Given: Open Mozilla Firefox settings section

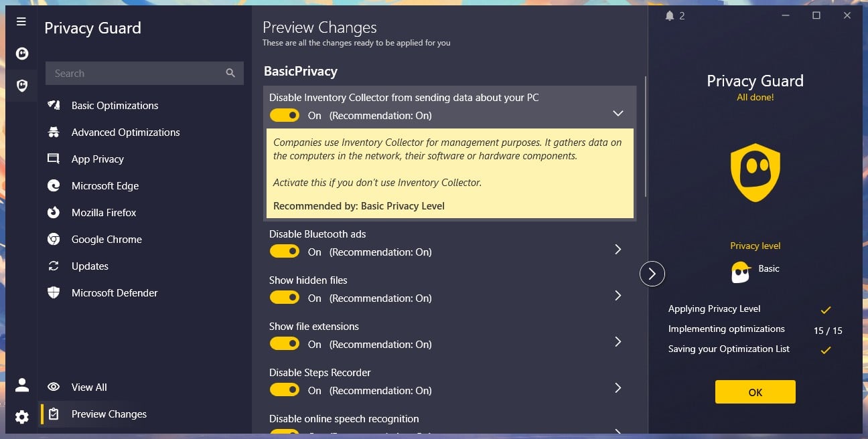Looking at the screenshot, I should coord(104,212).
